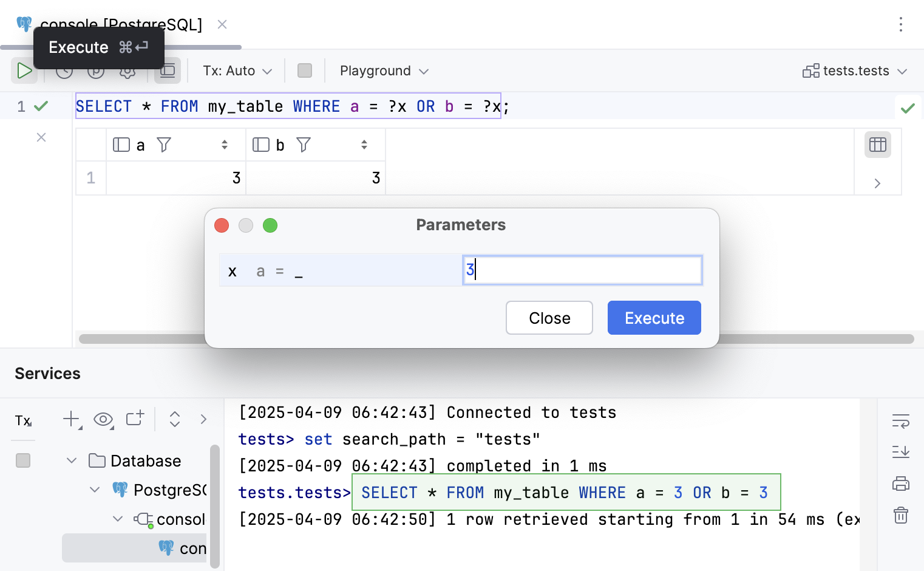Select the checkbox beside the Database tree

[x=22, y=460]
